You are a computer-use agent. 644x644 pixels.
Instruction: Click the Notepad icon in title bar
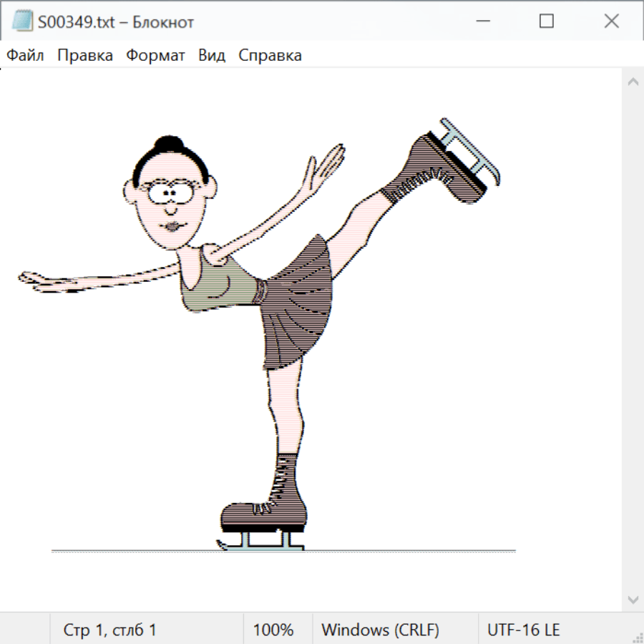pyautogui.click(x=22, y=21)
